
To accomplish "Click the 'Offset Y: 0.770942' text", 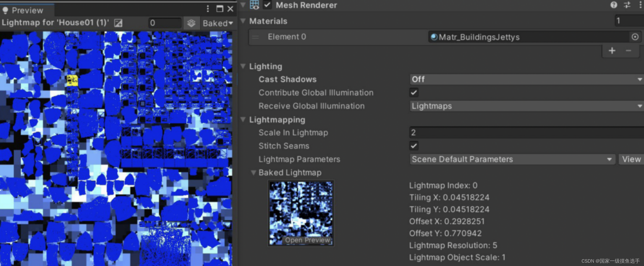I will click(x=445, y=233).
